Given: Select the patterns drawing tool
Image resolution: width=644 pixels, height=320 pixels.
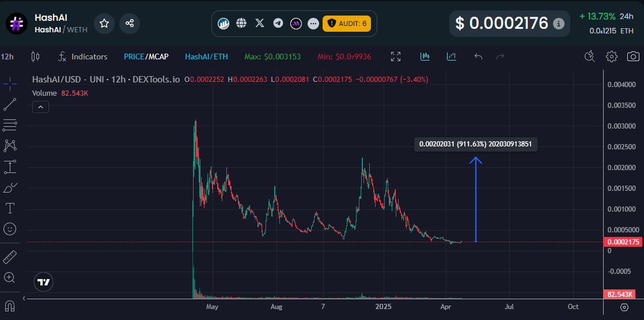Looking at the screenshot, I should (10, 145).
